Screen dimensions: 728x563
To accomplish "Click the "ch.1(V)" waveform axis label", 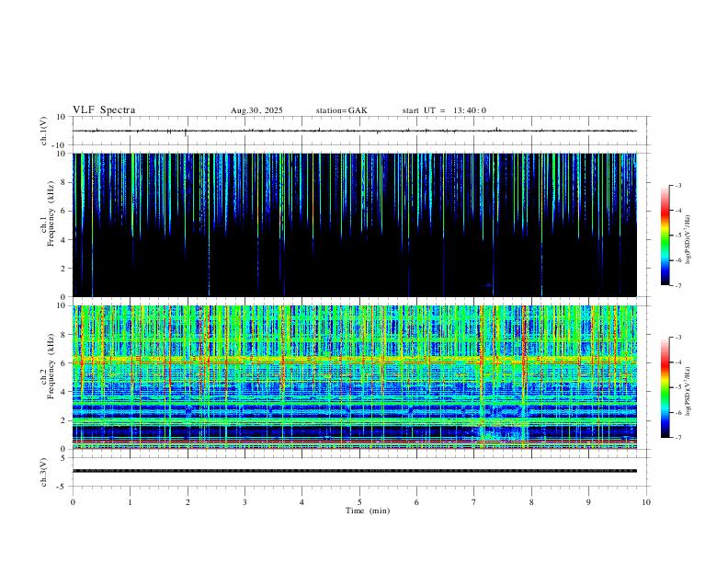I will 44,131.
